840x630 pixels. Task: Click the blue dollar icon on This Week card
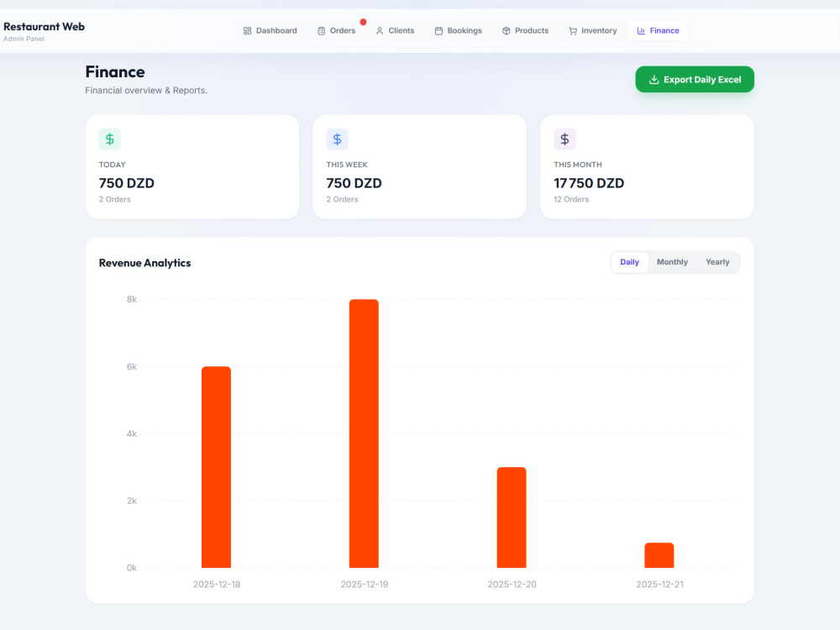click(337, 139)
